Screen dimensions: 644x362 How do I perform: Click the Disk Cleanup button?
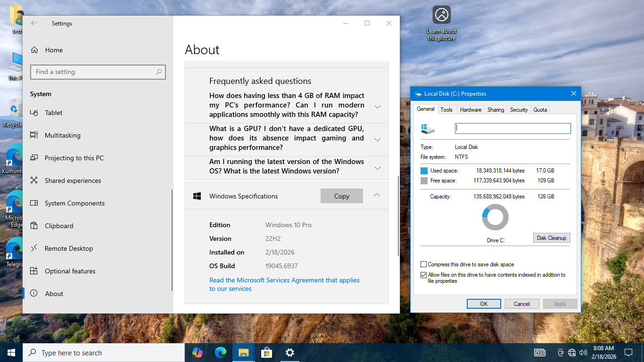551,238
